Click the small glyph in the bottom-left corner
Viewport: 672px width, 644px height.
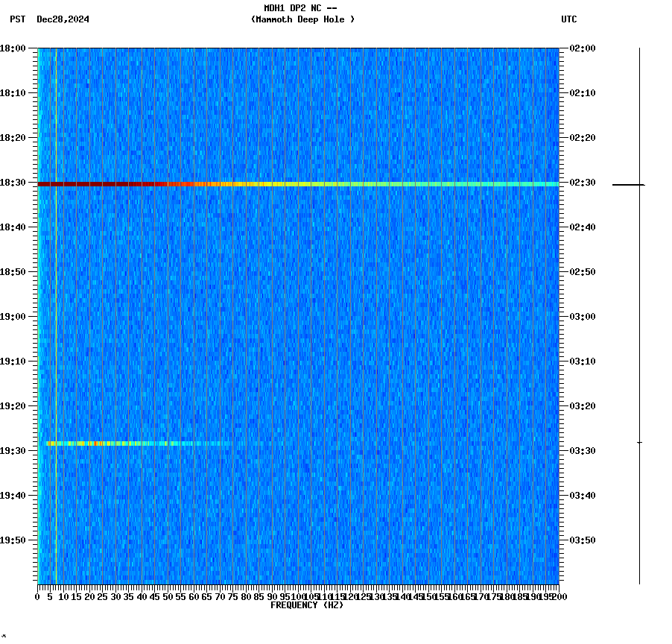click(x=5, y=637)
